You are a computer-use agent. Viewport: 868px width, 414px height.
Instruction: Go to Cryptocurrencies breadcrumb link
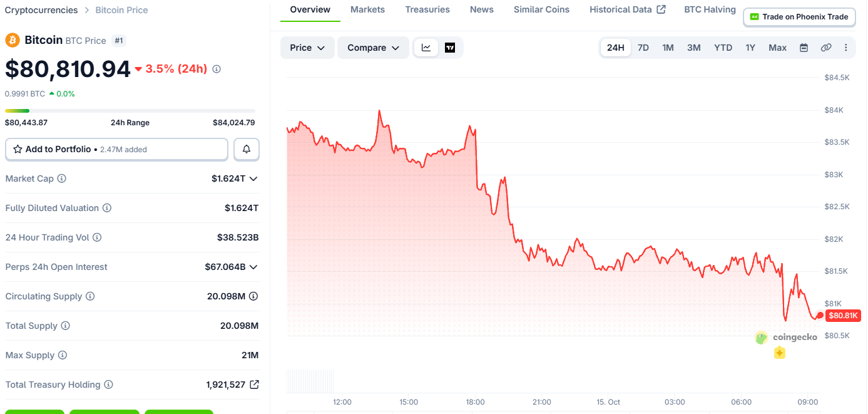click(x=41, y=10)
